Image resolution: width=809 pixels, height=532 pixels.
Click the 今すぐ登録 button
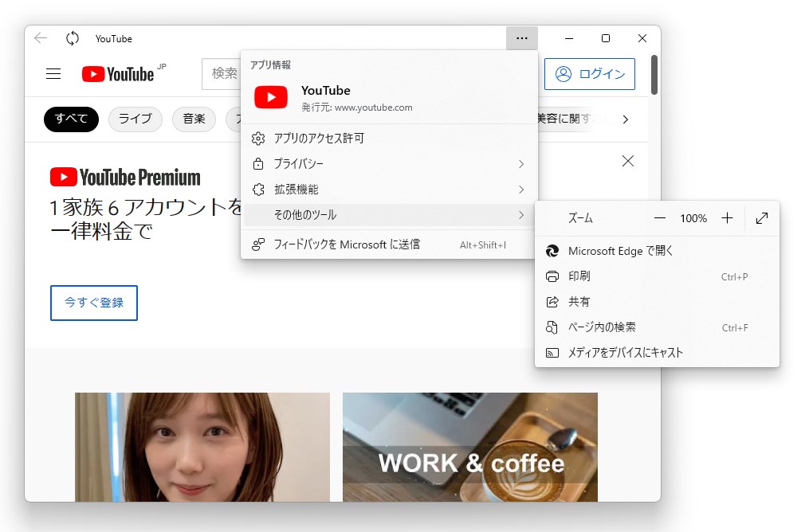[x=93, y=303]
